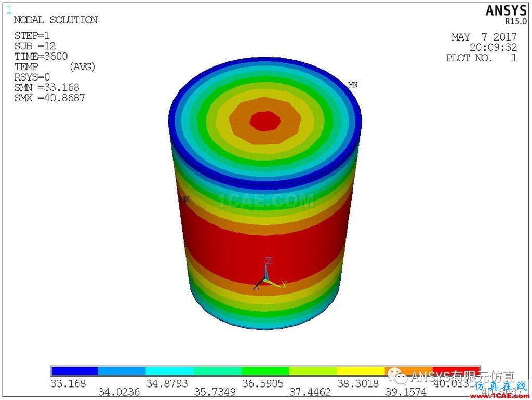Viewport: 532px width, 400px height.
Task: Click the MN minimum marker on cylinder
Action: pos(353,85)
